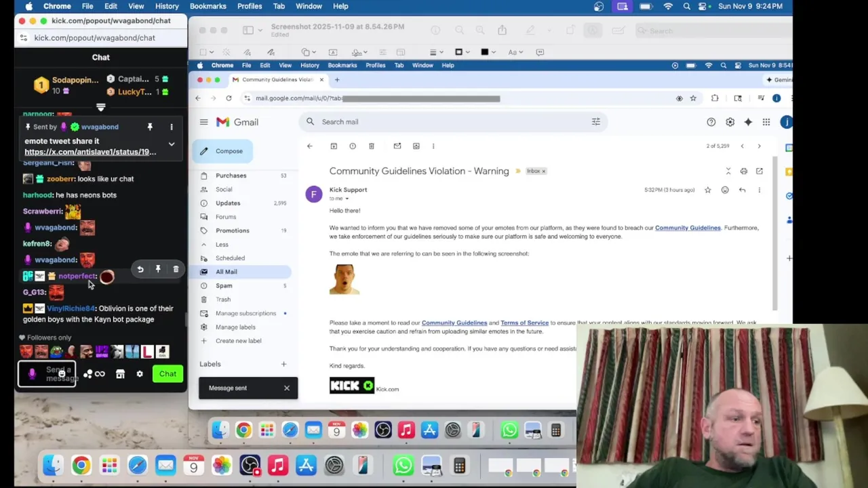The height and width of the screenshot is (488, 868).
Task: Open the Window menu
Action: click(x=309, y=6)
